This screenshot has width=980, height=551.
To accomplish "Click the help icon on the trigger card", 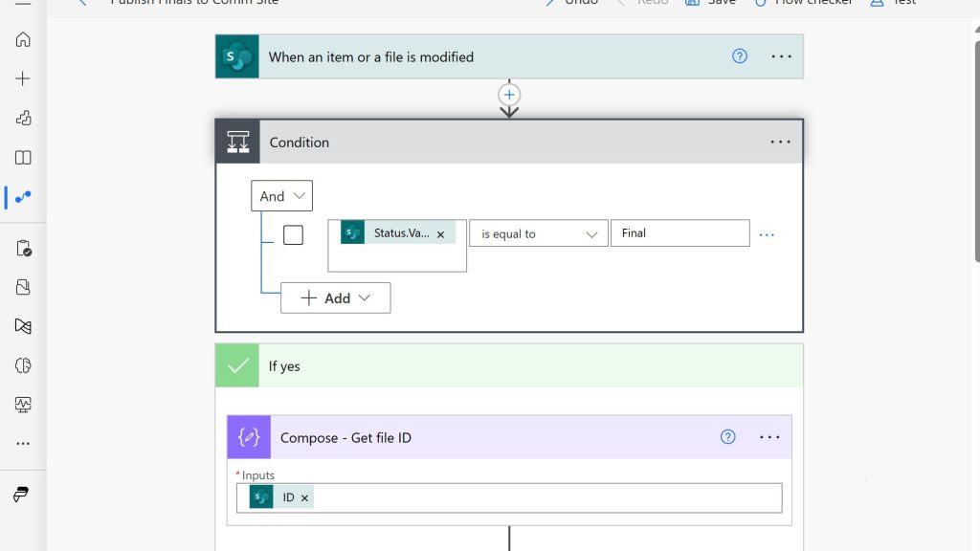I will coord(739,56).
